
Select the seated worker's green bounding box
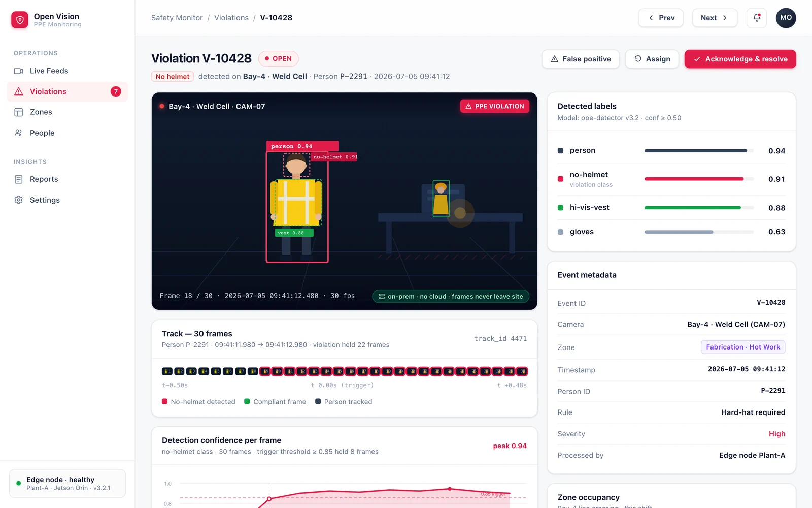click(441, 199)
